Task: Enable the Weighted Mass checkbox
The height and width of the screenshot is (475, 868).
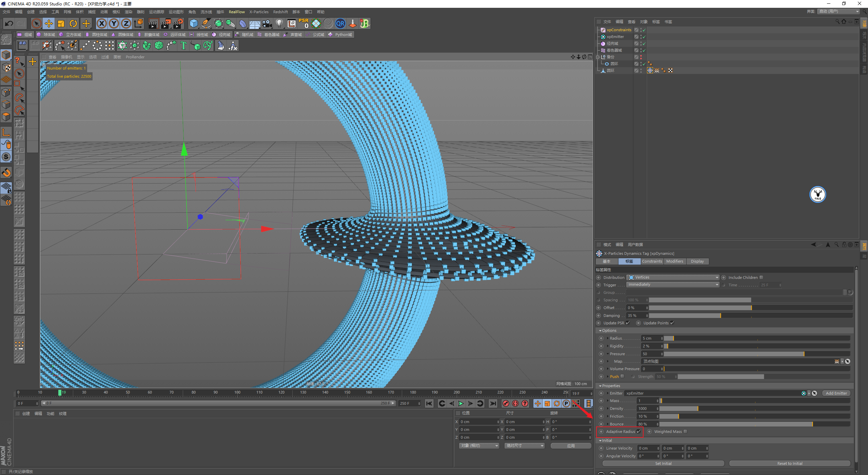Action: (685, 432)
